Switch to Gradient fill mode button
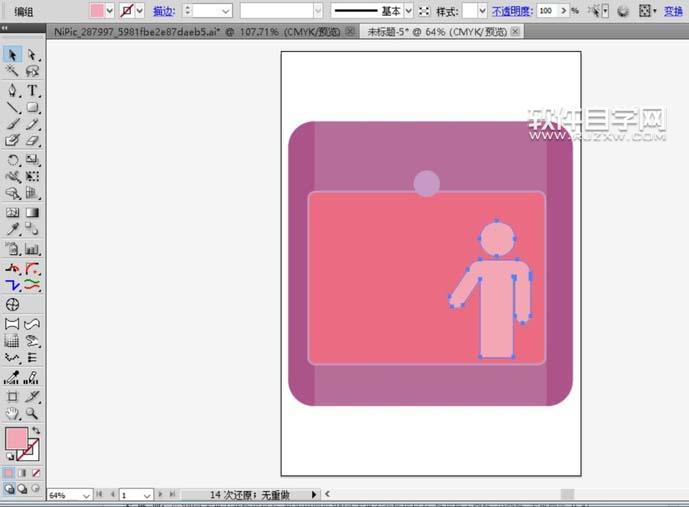The width and height of the screenshot is (689, 507). click(22, 473)
